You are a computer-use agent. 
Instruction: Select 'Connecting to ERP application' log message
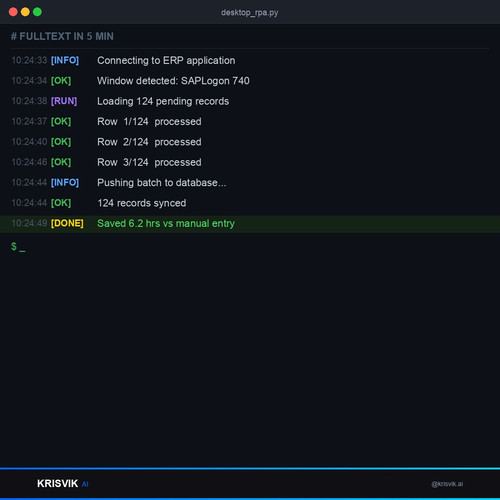(166, 61)
